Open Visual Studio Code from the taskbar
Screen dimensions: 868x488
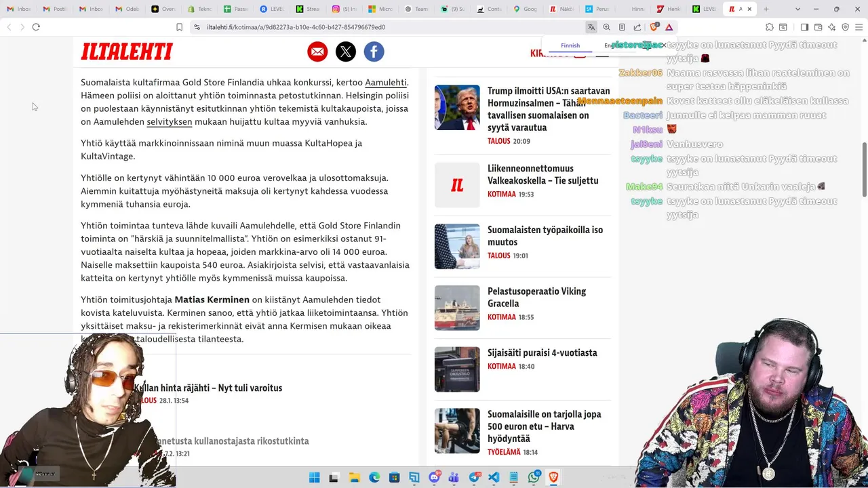pos(494,477)
